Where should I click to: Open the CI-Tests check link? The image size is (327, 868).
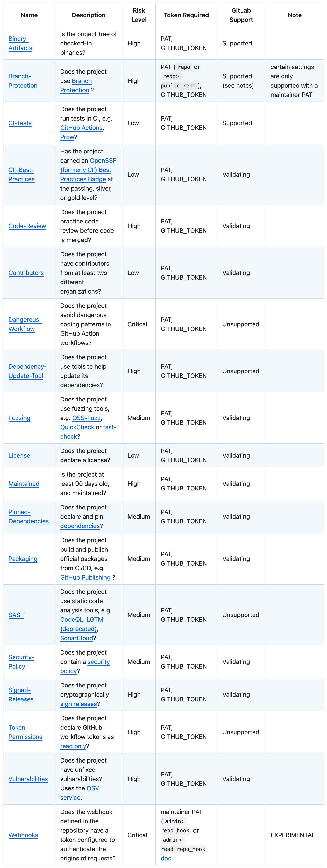point(20,123)
